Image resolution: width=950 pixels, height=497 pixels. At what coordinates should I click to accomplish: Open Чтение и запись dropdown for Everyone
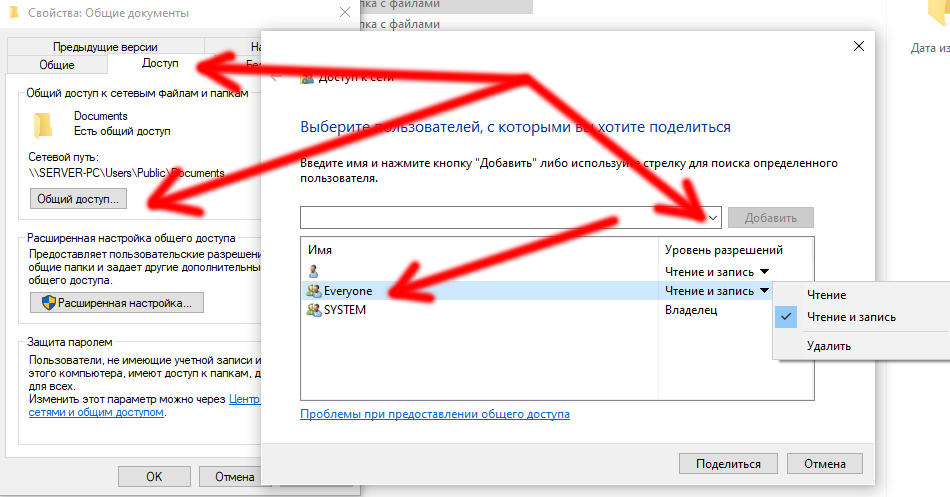tap(764, 291)
